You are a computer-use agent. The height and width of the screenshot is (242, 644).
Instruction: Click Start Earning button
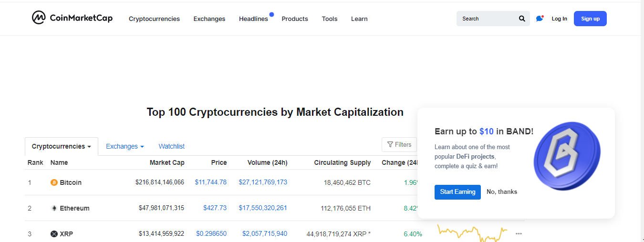pyautogui.click(x=457, y=192)
